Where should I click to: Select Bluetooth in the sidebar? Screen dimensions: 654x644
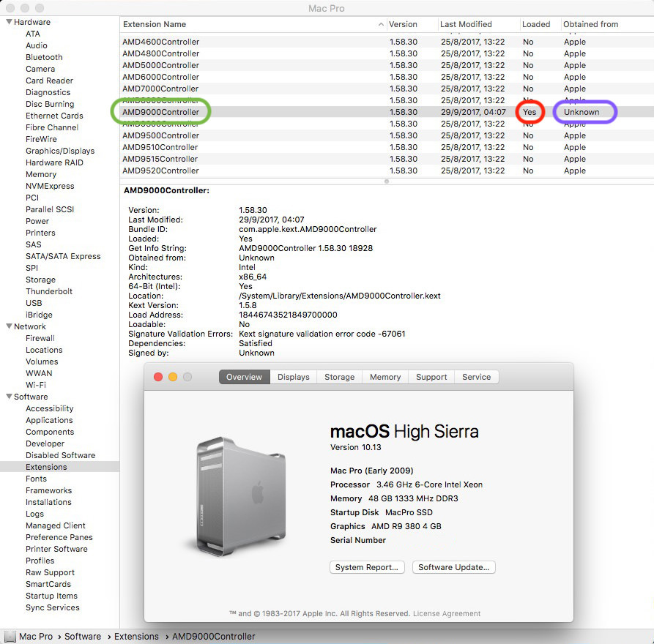(44, 57)
